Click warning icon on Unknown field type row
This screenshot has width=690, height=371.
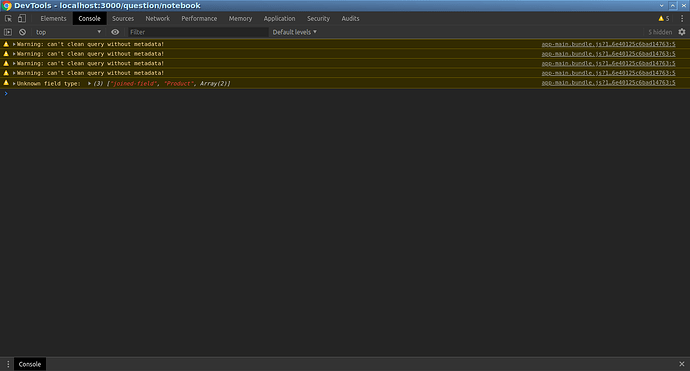pos(6,83)
